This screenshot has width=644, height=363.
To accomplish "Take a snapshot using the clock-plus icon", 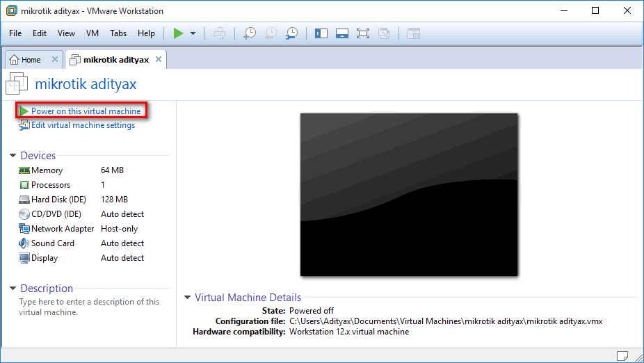I will (249, 33).
